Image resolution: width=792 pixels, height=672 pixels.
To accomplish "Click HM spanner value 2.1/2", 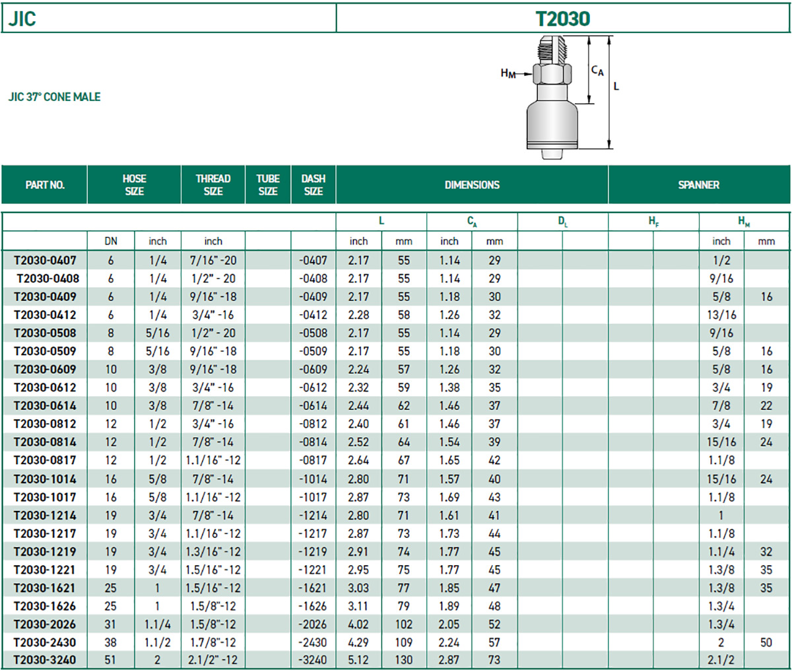I will 721,659.
